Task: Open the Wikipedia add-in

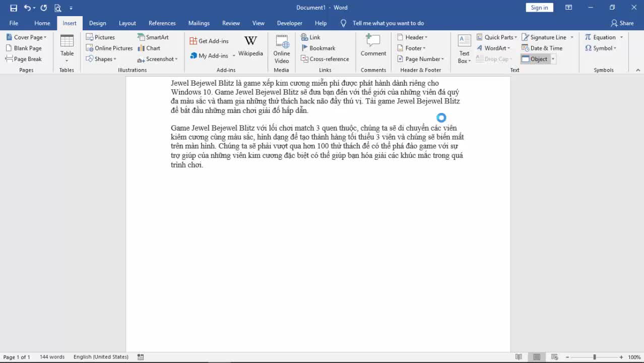Action: [x=250, y=46]
